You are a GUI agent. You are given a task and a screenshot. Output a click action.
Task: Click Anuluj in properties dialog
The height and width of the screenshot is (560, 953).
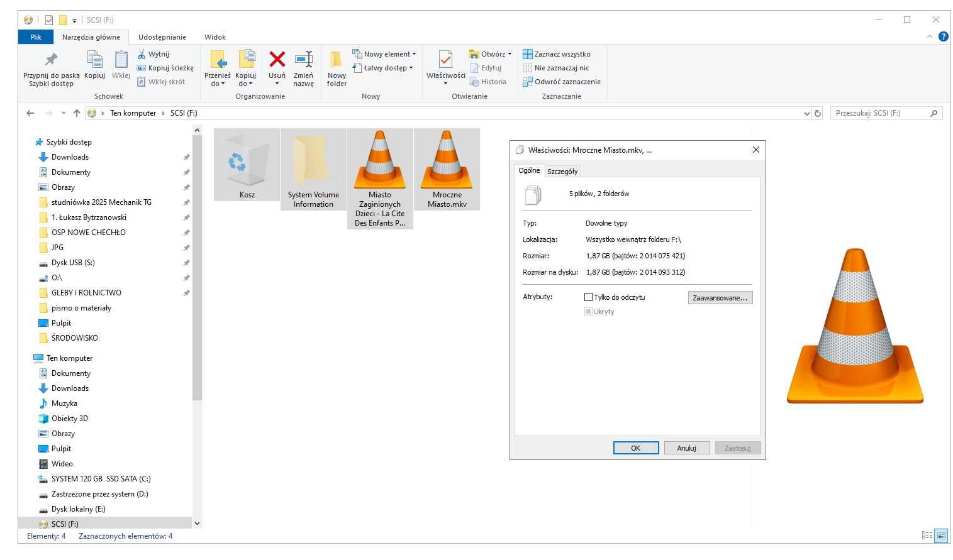pos(687,448)
